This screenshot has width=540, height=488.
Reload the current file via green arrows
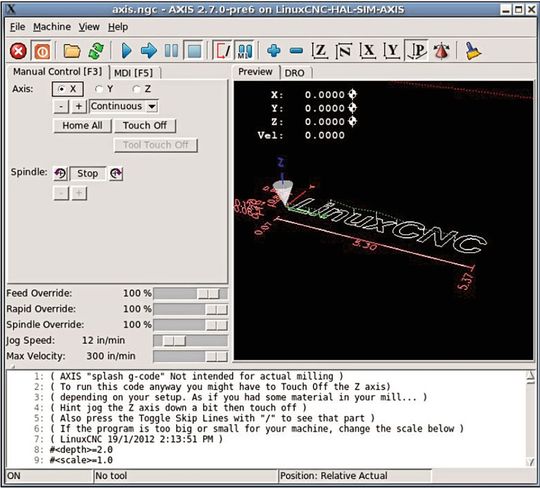click(x=96, y=51)
